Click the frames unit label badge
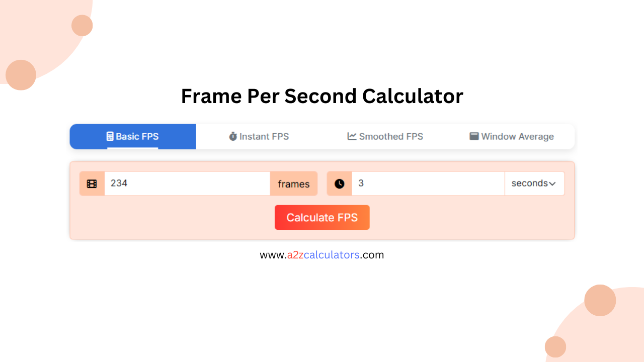The height and width of the screenshot is (362, 644). point(294,183)
